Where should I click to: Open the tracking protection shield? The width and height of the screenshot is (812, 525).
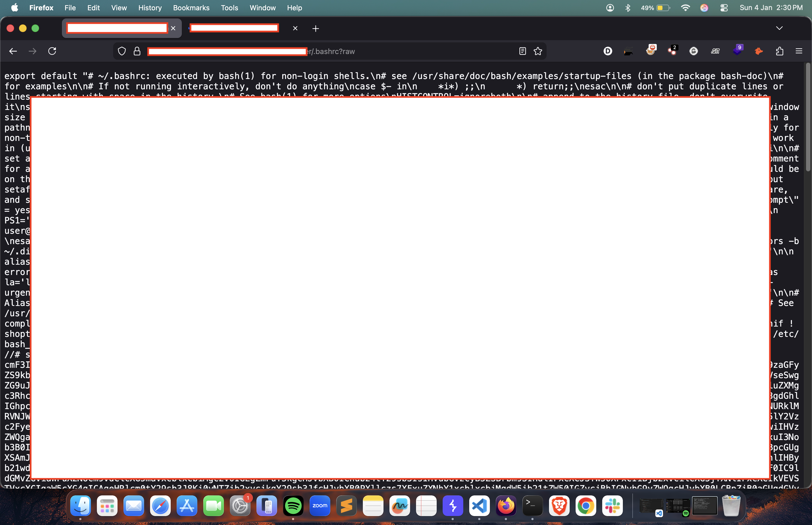click(x=122, y=51)
